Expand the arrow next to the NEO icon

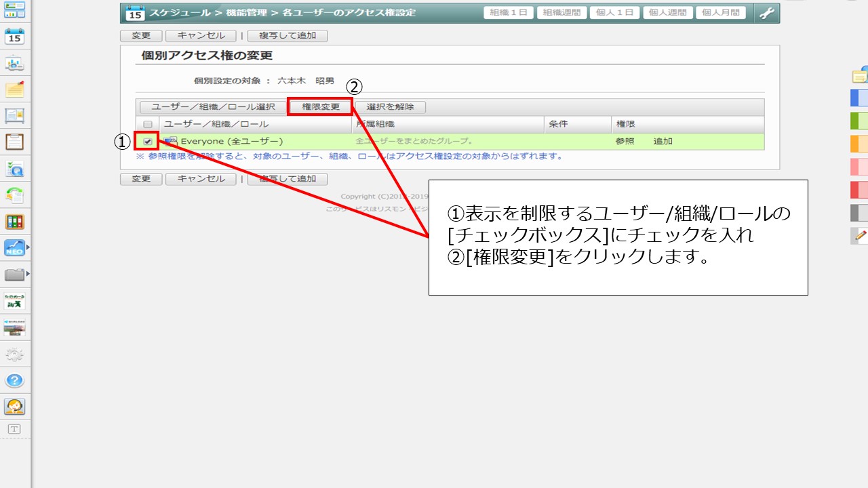coord(28,248)
